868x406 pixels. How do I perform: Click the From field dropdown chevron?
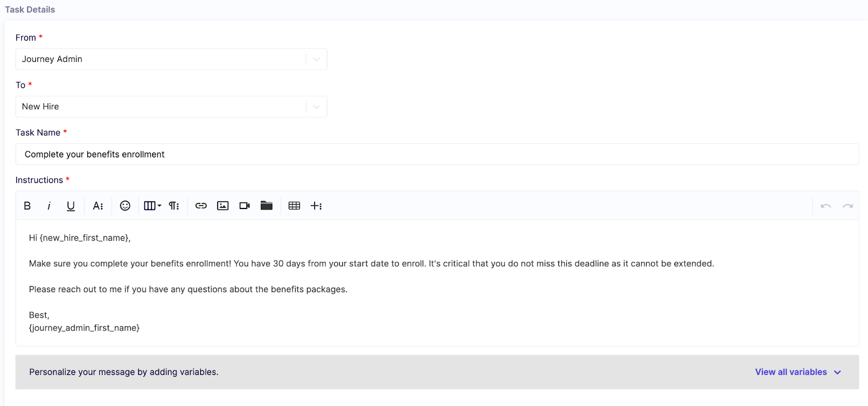click(316, 59)
